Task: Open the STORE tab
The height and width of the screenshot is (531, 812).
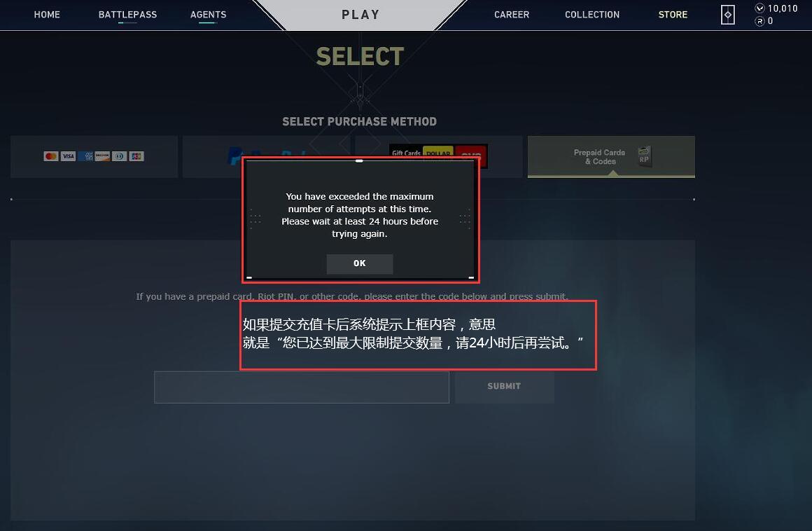Action: [x=673, y=15]
